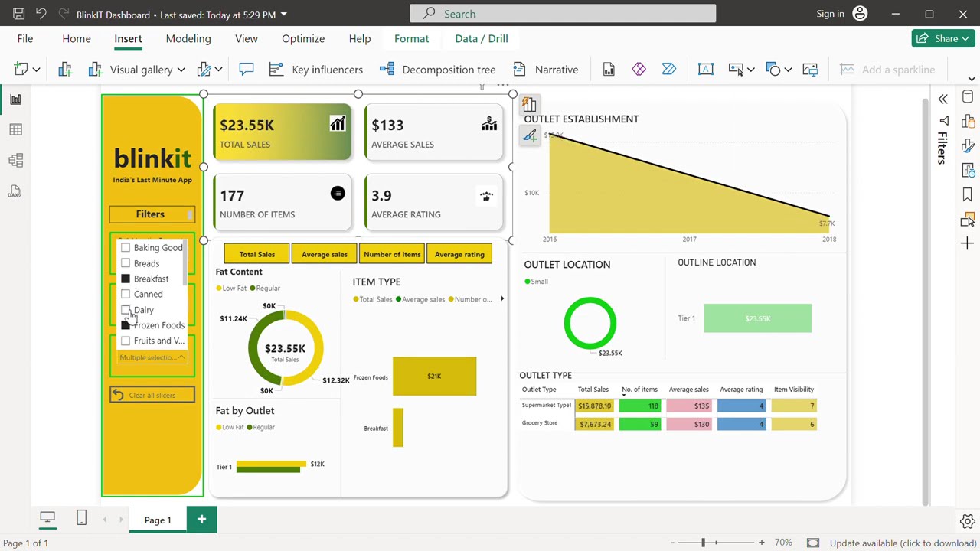
Task: Click Add a sparkline
Action: (x=887, y=70)
